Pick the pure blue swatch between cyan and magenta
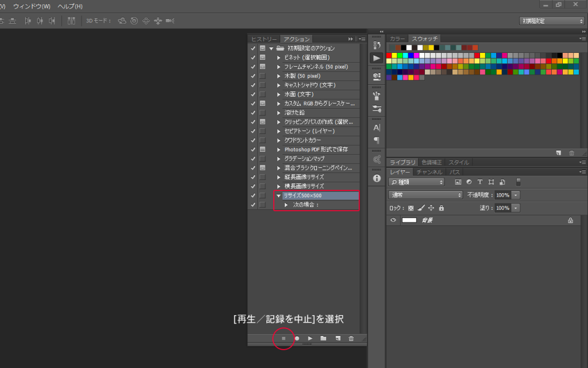588x368 pixels. [x=411, y=56]
